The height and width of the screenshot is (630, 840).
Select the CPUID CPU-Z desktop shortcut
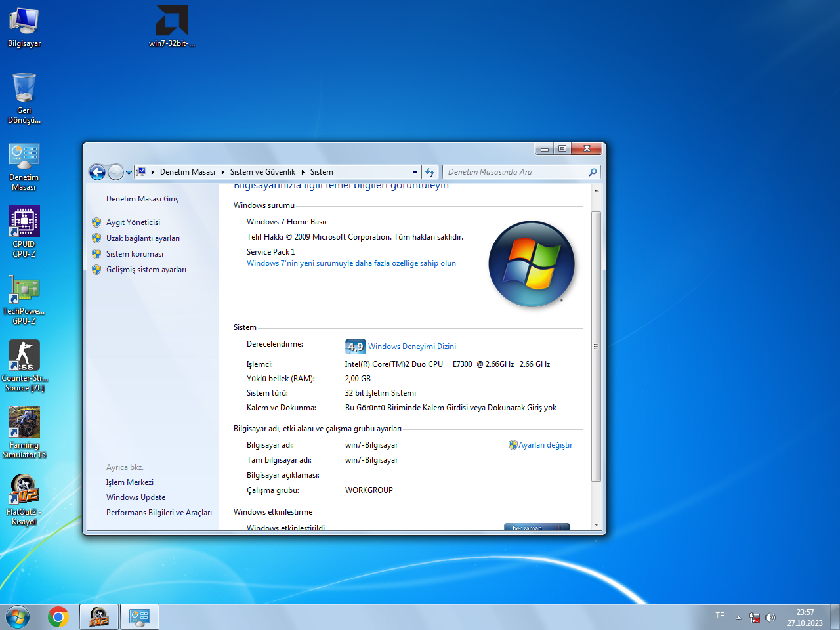tap(24, 232)
